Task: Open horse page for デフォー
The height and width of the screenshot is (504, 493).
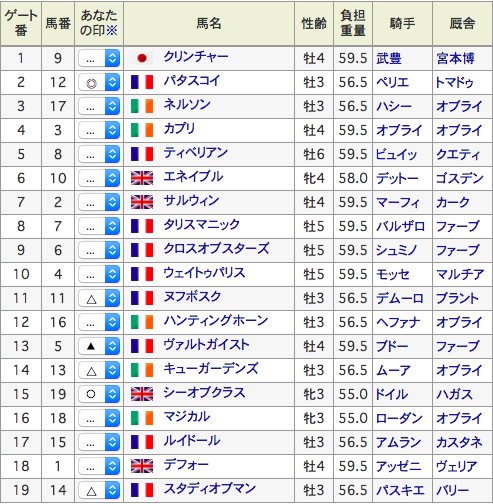Action: 186,465
